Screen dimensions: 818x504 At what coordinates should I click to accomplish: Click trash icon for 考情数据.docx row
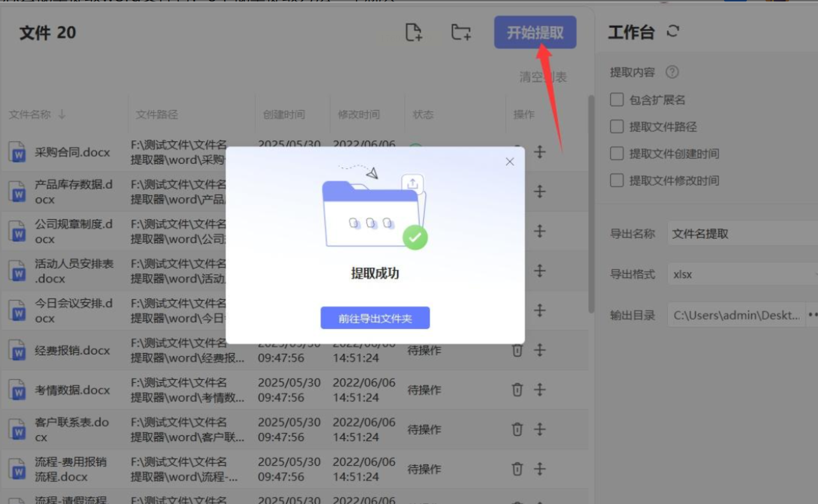point(517,390)
